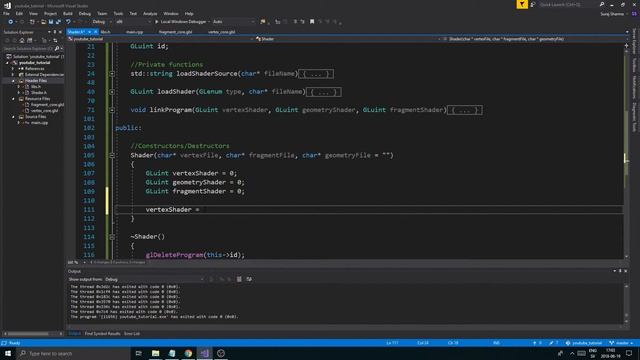Open the Analyze menu
This screenshot has width=640, height=360.
[x=150, y=13]
